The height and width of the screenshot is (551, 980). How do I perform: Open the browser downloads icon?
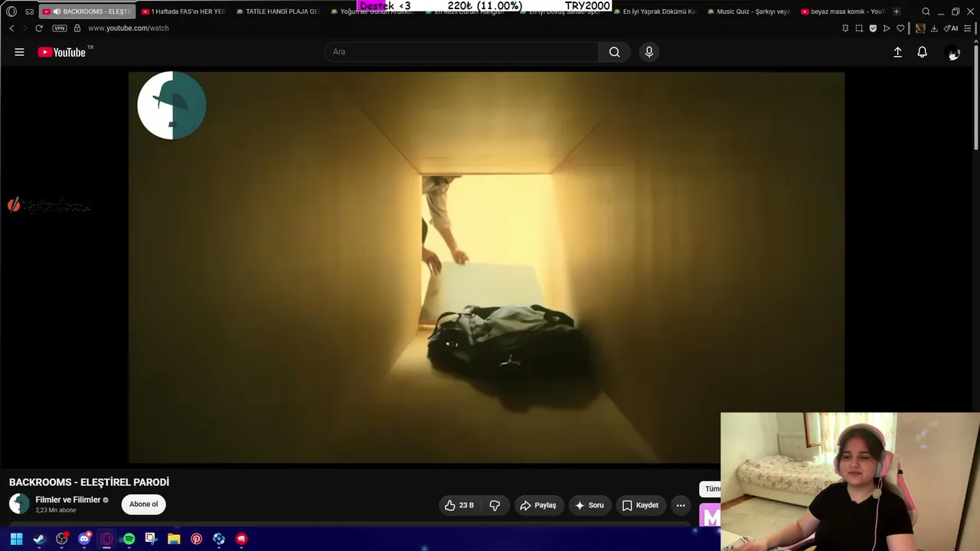(934, 28)
